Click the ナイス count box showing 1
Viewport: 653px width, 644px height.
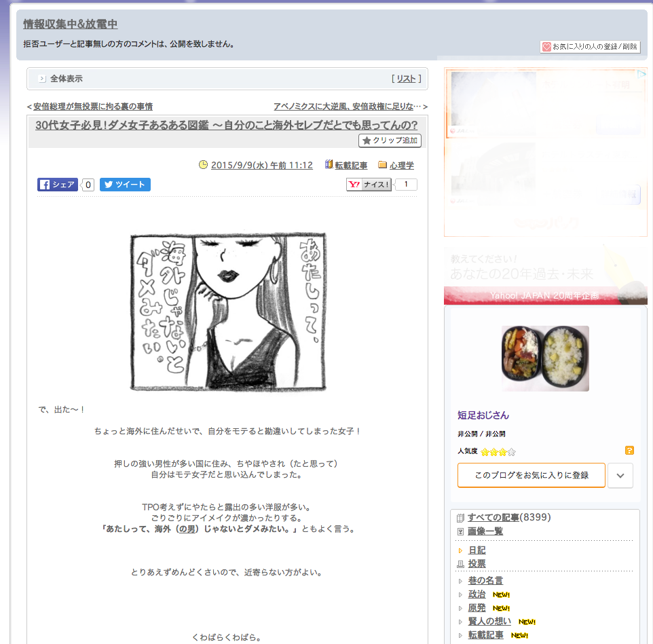click(x=406, y=184)
